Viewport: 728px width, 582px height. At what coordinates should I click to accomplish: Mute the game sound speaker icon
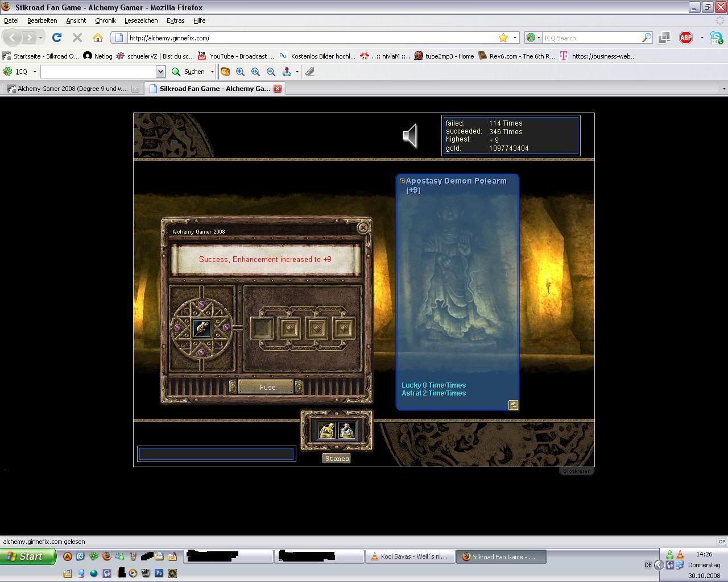tap(410, 136)
